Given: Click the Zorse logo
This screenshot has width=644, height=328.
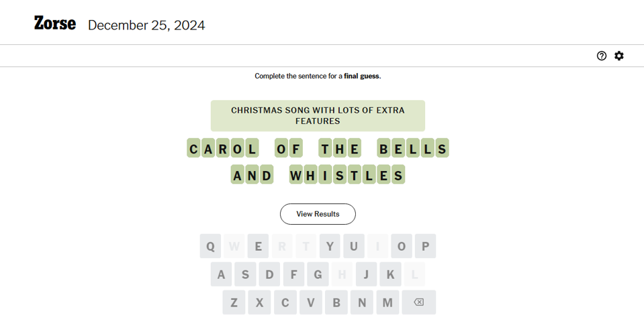Looking at the screenshot, I should coord(55,24).
